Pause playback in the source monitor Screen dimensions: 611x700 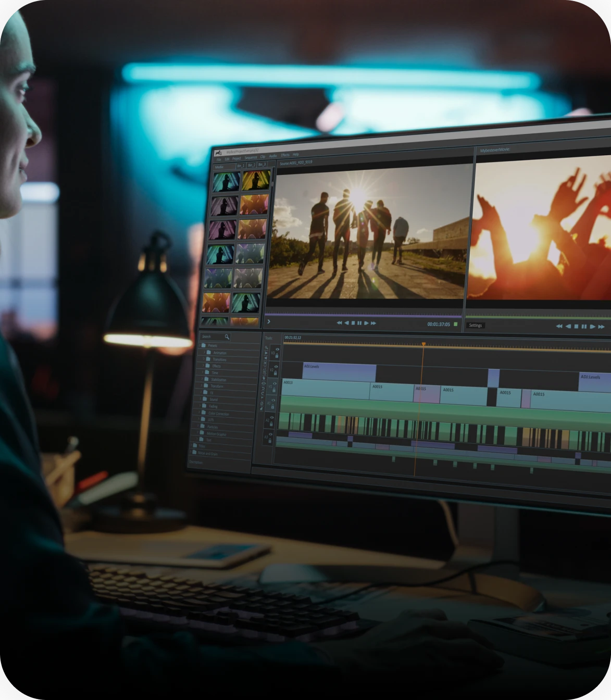pyautogui.click(x=359, y=323)
